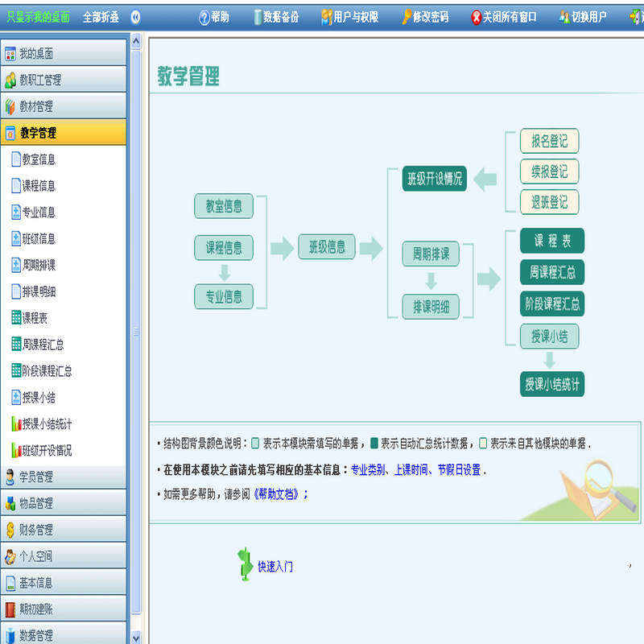Click 全部折叠 to collapse all sections

101,17
